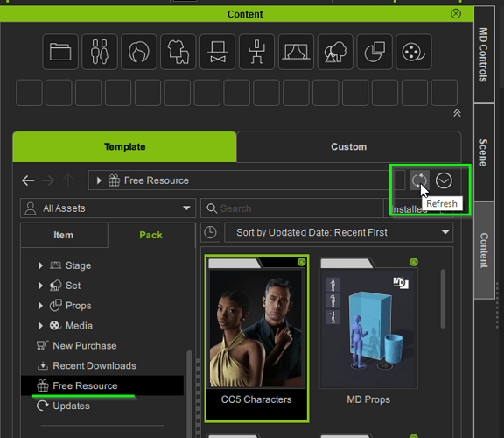This screenshot has height=438, width=504.
Task: Toggle the sort by time clock button
Action: click(210, 232)
